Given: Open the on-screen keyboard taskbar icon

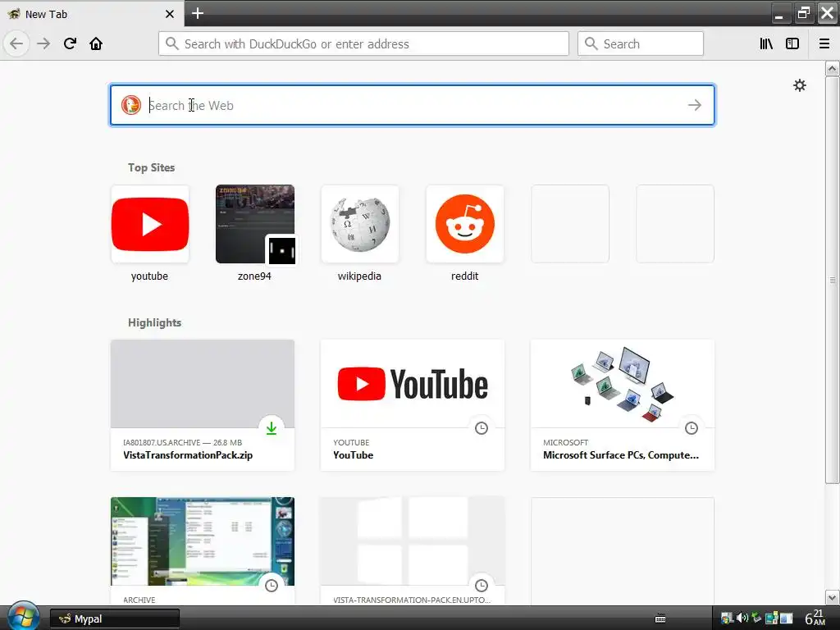Looking at the screenshot, I should click(660, 619).
